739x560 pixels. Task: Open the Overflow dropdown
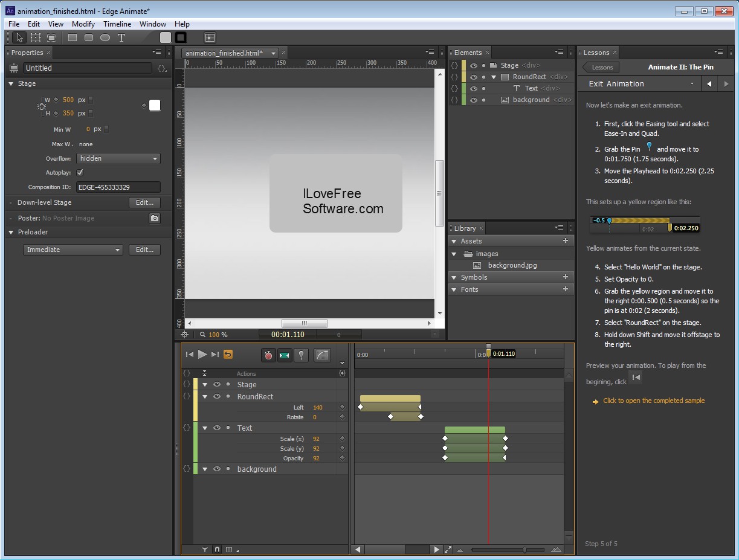click(118, 158)
